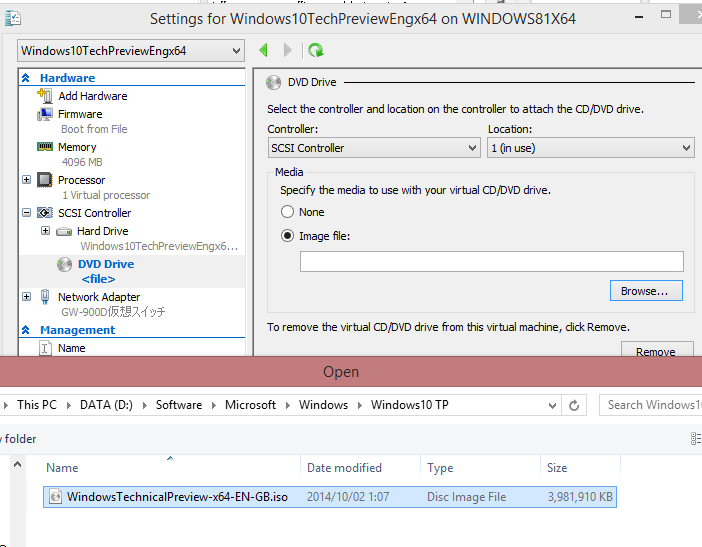The width and height of the screenshot is (702, 547).
Task: Expand the chevron after Software in path
Action: pos(214,405)
